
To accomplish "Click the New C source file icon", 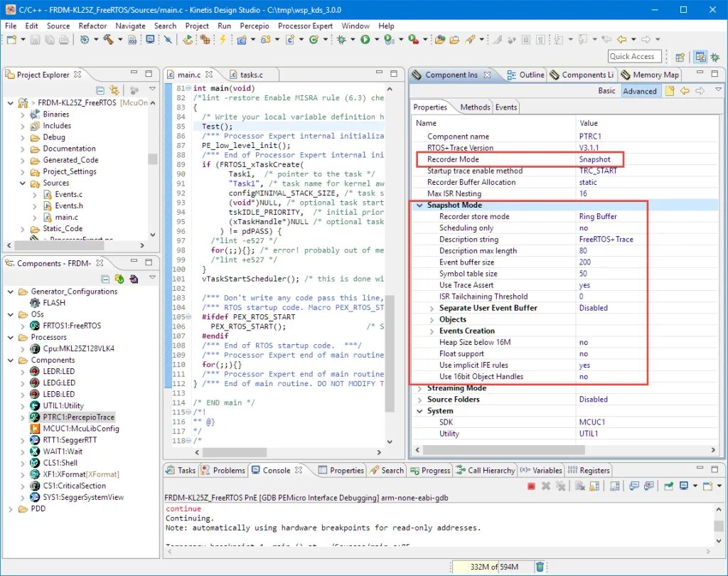I will click(x=290, y=40).
